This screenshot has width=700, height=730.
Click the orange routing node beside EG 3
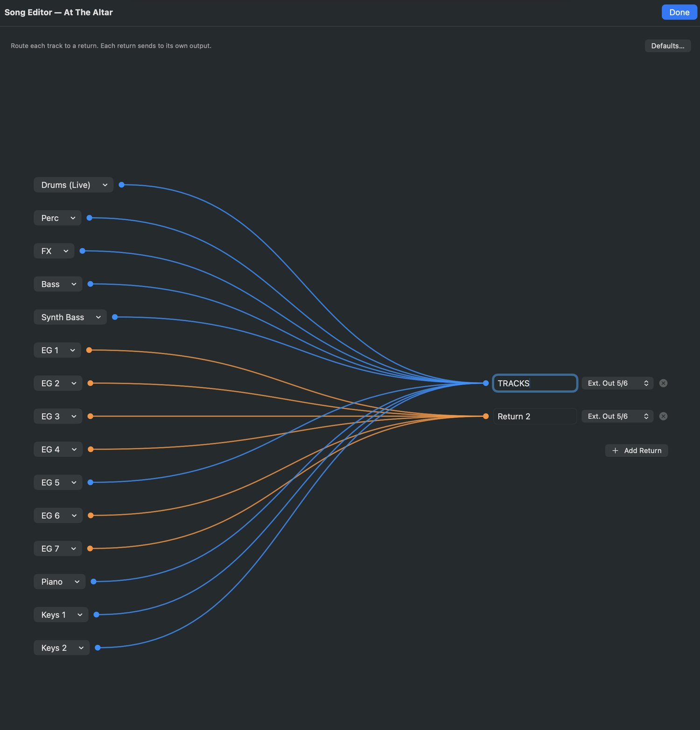pyautogui.click(x=91, y=416)
